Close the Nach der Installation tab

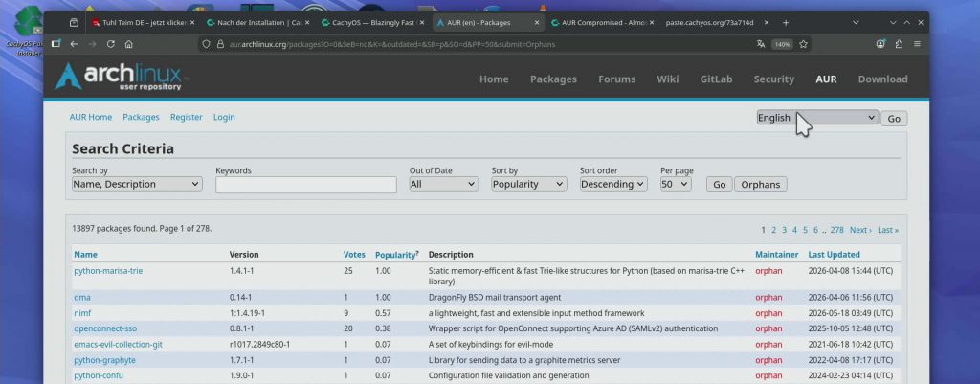pos(307,23)
